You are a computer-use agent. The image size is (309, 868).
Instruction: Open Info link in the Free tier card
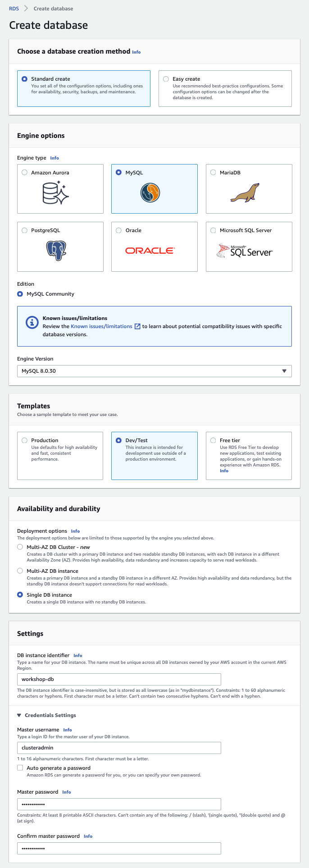(x=224, y=471)
